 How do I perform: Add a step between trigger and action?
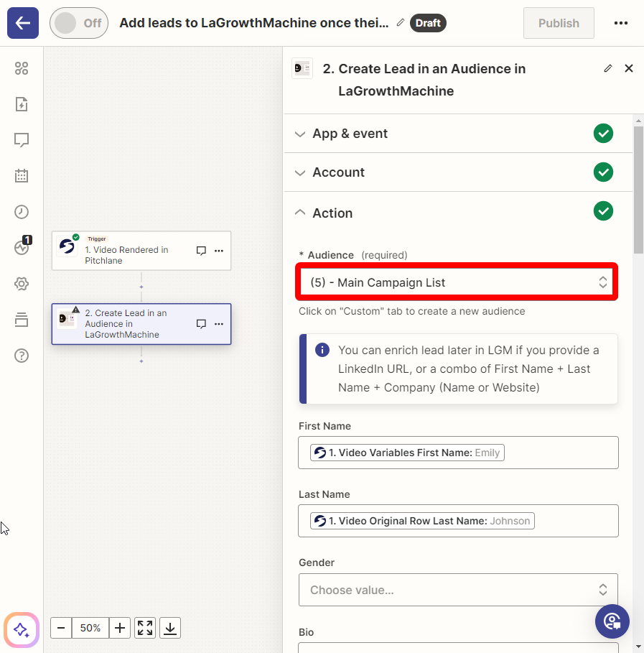coord(141,287)
